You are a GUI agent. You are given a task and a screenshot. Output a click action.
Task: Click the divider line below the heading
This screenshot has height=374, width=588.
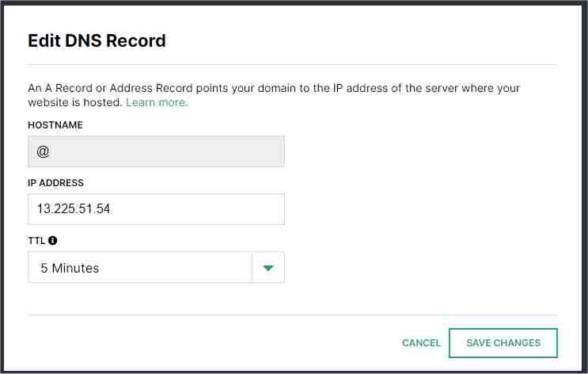point(292,65)
